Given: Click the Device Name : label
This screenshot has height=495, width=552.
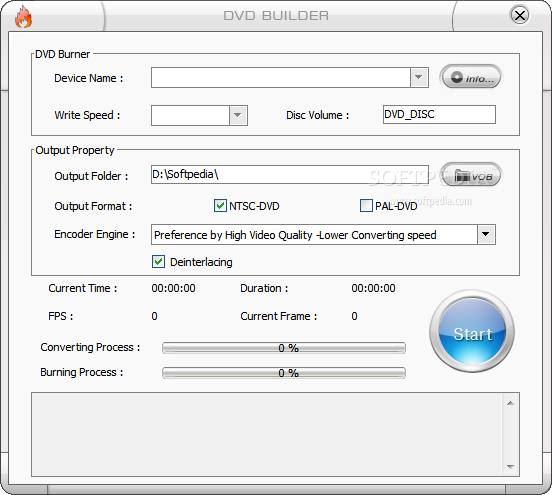Looking at the screenshot, I should [89, 78].
